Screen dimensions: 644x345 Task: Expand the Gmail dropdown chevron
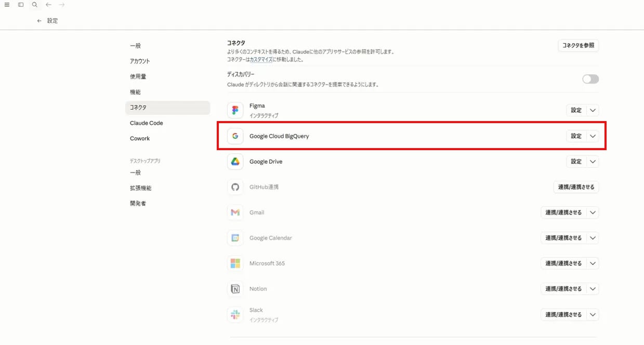click(593, 213)
